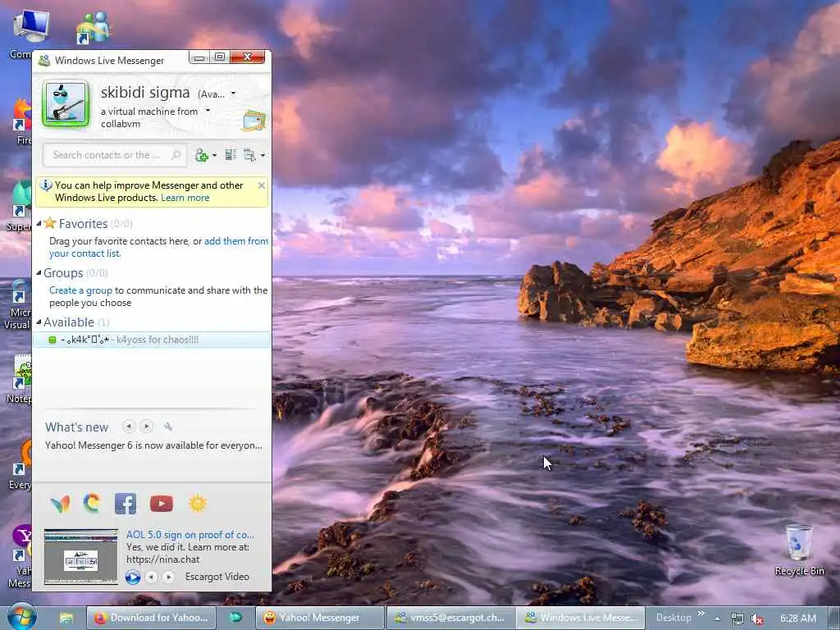This screenshot has width=840, height=630.
Task: Collapse the Groups section
Action: point(39,272)
